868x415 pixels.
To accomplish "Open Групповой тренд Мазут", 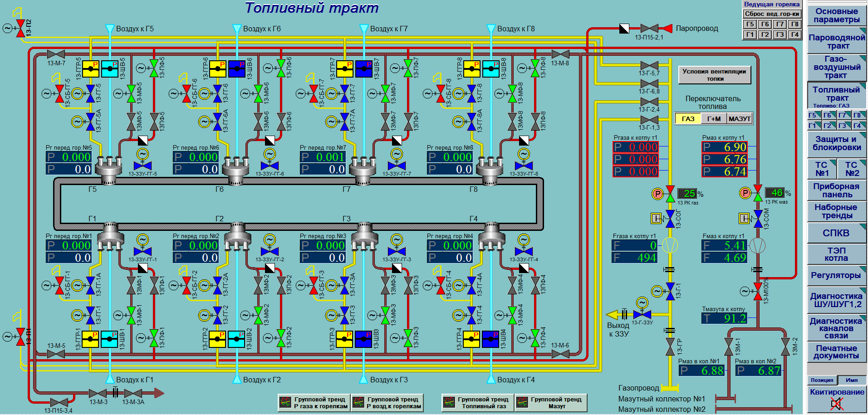I will click(550, 403).
